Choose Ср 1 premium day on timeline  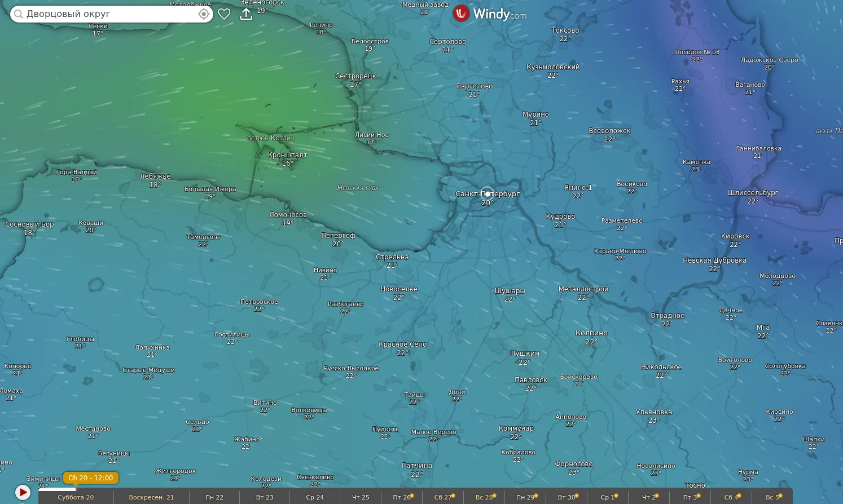608,497
